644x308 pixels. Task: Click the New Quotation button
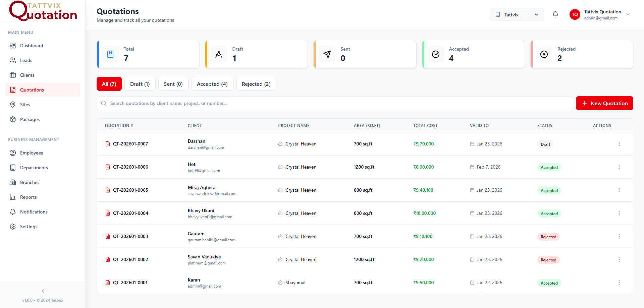click(x=604, y=103)
